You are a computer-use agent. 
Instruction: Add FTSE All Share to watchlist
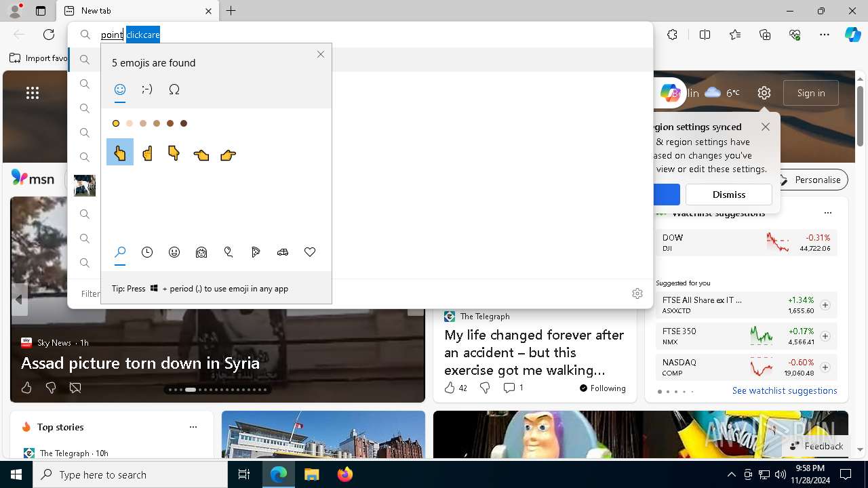point(825,305)
